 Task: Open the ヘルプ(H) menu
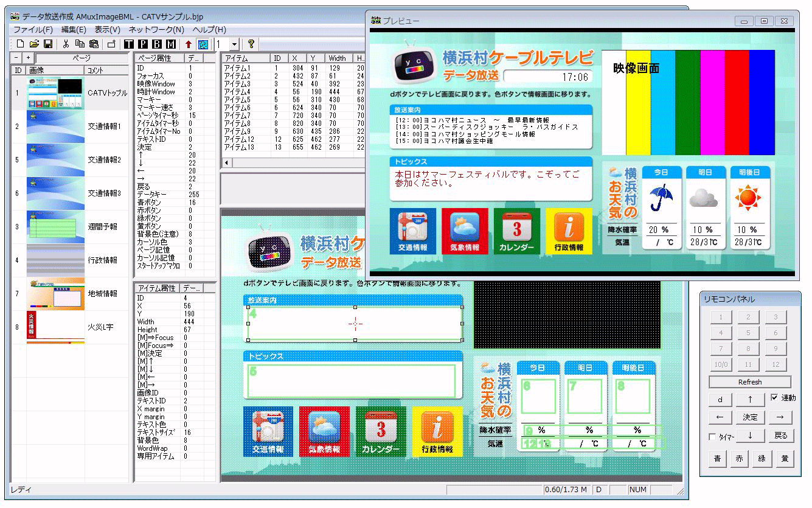coord(209,29)
